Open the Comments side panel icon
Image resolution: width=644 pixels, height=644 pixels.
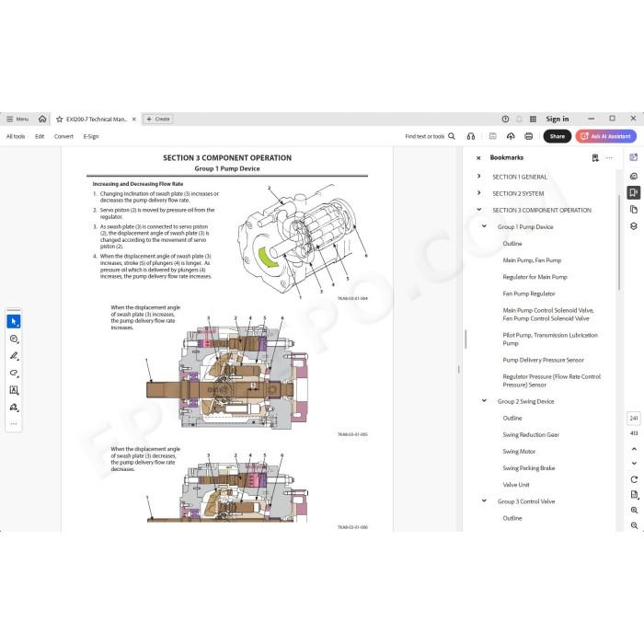click(633, 177)
